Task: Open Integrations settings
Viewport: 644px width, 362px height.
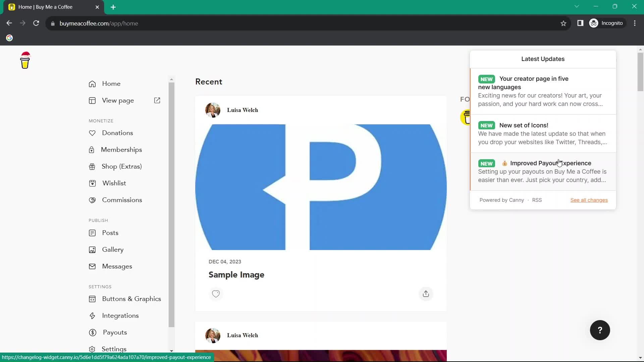Action: (x=120, y=316)
